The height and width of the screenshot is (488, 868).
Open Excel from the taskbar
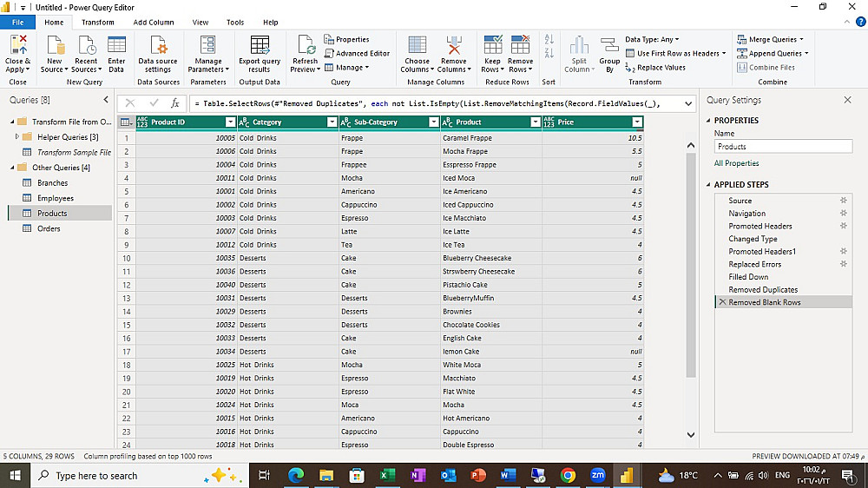(x=387, y=475)
